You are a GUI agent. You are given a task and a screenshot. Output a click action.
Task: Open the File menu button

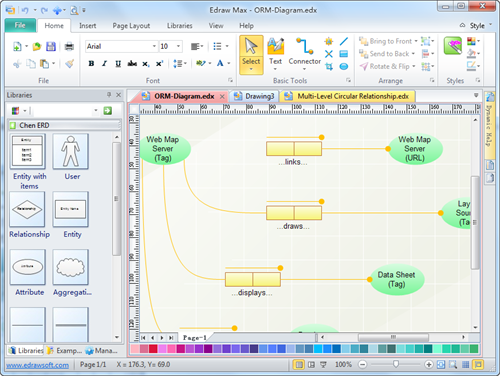[20, 25]
